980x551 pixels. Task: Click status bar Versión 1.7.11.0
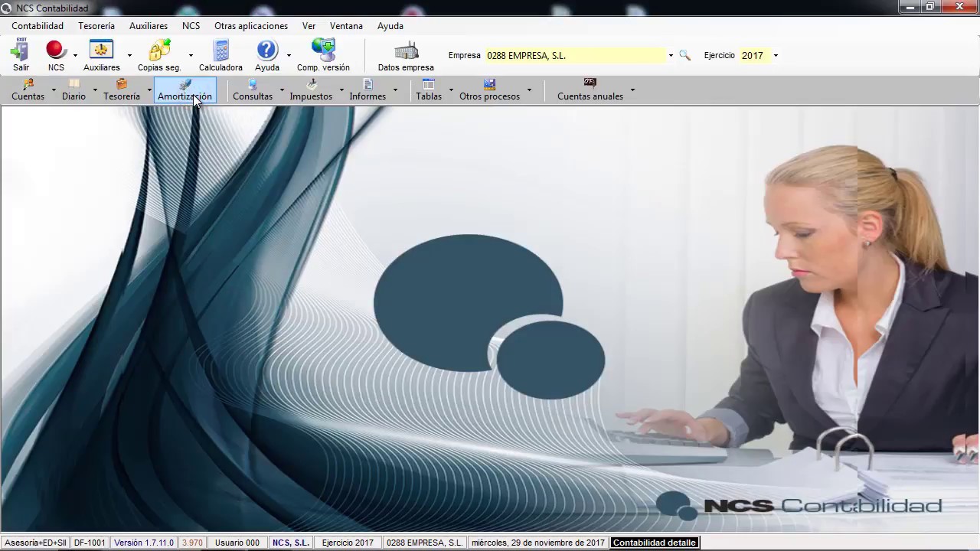pos(144,543)
